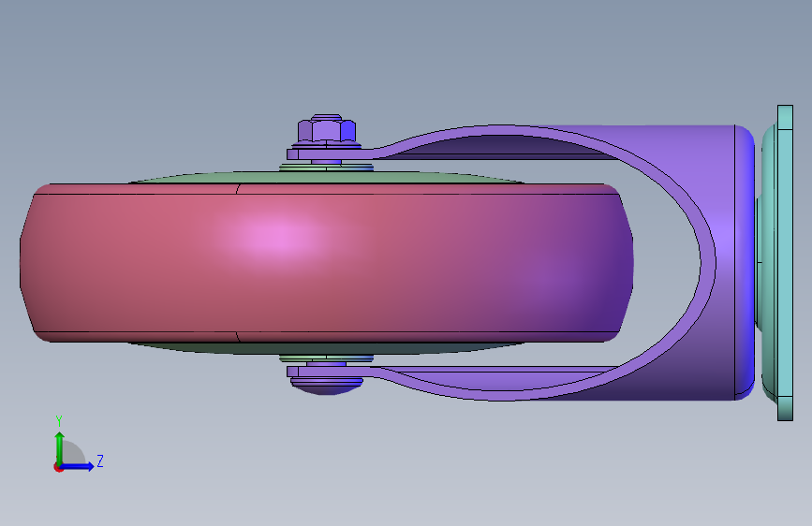
Task: Select the green wheel hub
Action: (x=326, y=177)
